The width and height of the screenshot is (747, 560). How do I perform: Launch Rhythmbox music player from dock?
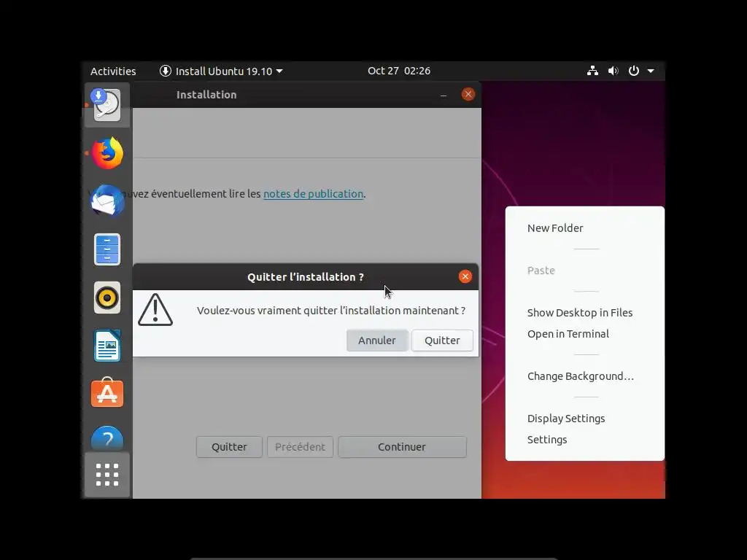tap(107, 297)
